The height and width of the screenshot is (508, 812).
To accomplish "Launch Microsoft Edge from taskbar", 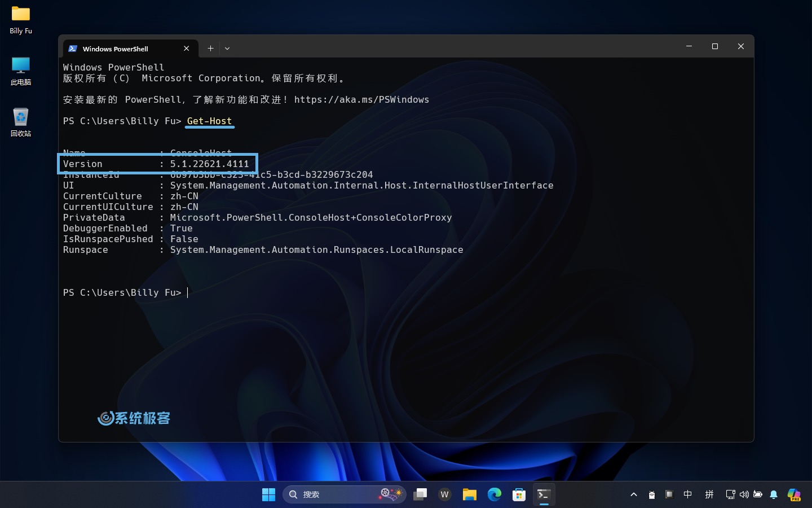I will point(495,494).
